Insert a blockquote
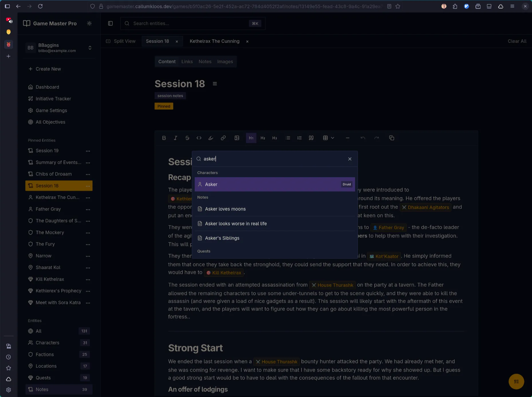The width and height of the screenshot is (532, 397). pyautogui.click(x=311, y=138)
